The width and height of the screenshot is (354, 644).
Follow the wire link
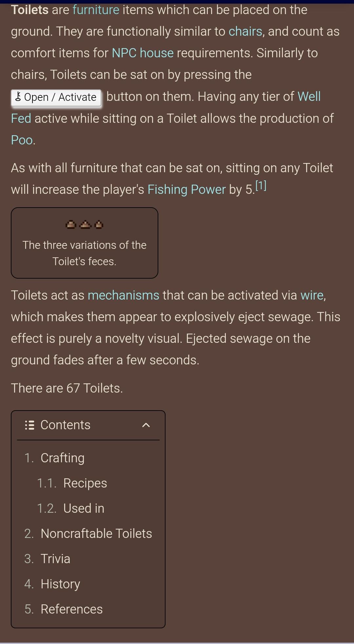(312, 295)
